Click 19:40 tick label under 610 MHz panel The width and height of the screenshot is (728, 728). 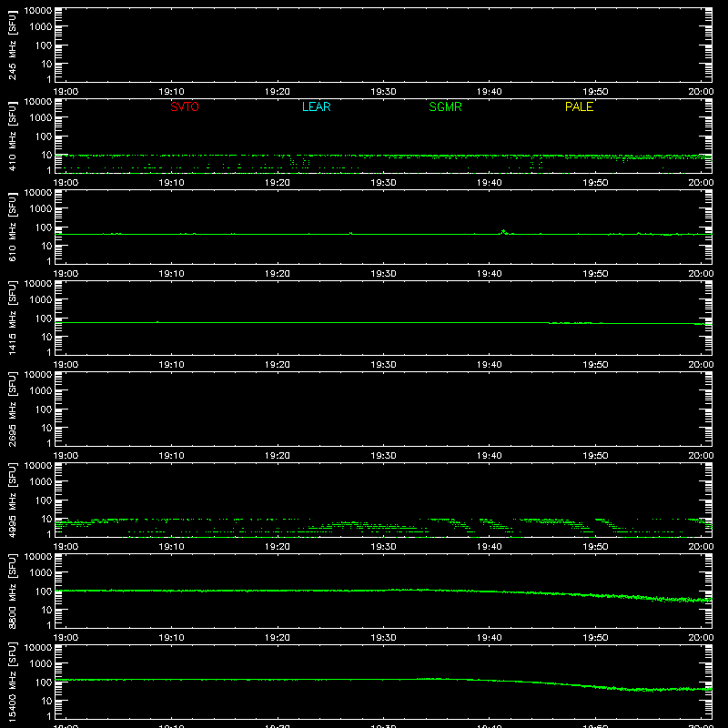[x=490, y=274]
